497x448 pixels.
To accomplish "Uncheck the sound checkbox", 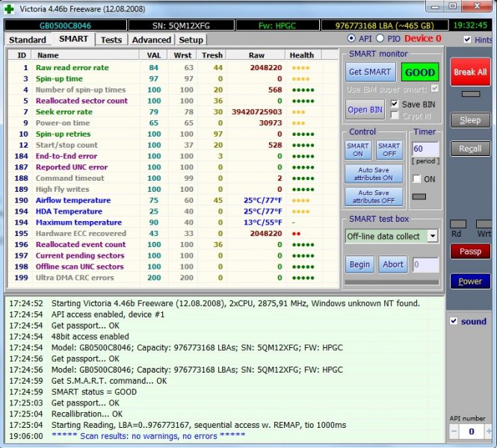I will (x=454, y=321).
